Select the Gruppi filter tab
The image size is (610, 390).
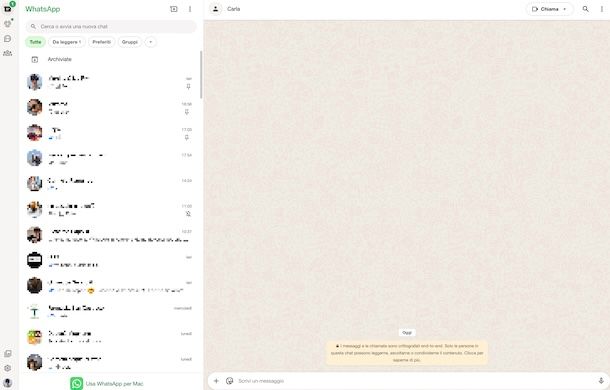[x=130, y=42]
